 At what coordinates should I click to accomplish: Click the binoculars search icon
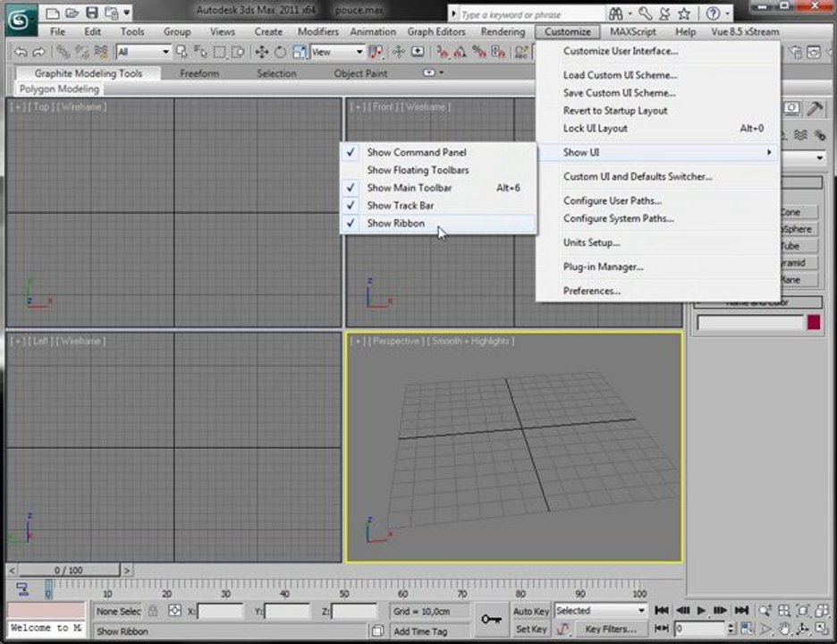pos(615,13)
